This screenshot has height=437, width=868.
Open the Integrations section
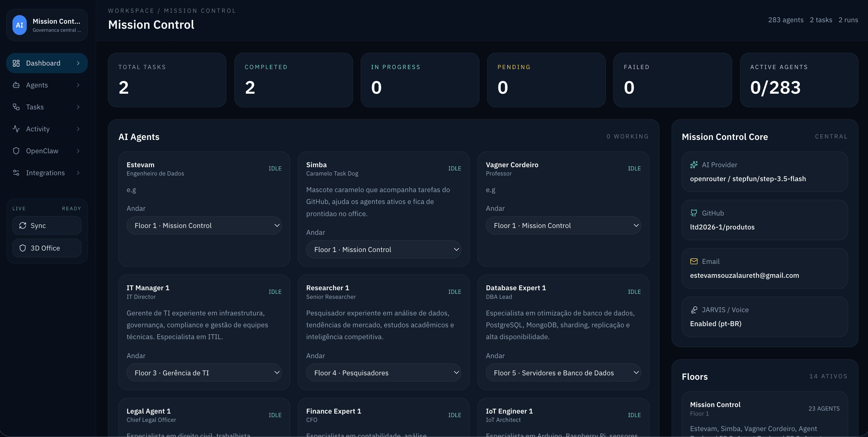pyautogui.click(x=47, y=172)
